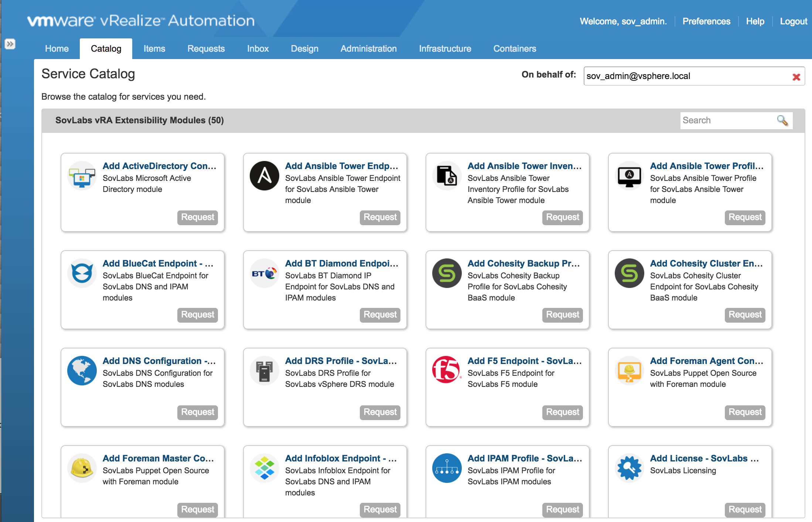The image size is (812, 522).
Task: Open the Add F5 Endpoint title link
Action: [525, 361]
